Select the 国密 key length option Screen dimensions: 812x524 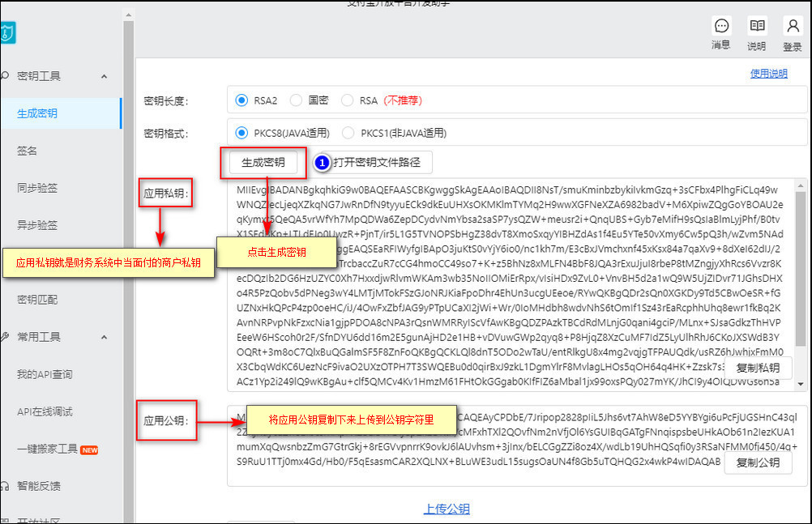click(x=296, y=100)
